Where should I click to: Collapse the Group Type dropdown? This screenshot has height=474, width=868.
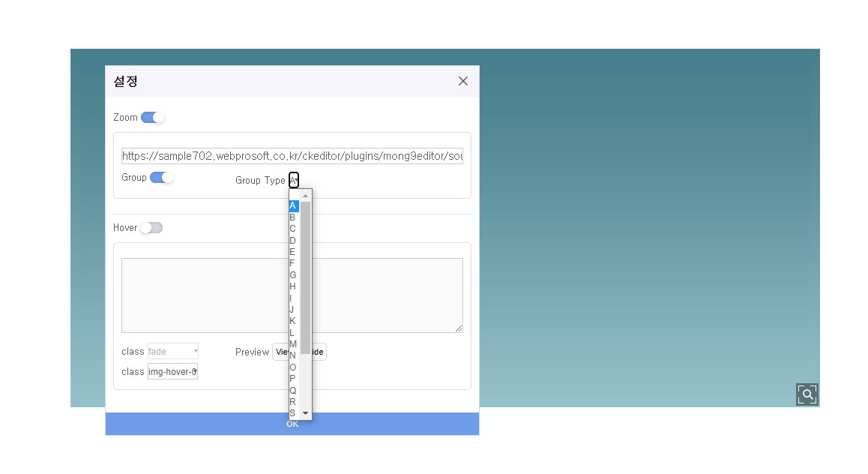[x=294, y=180]
